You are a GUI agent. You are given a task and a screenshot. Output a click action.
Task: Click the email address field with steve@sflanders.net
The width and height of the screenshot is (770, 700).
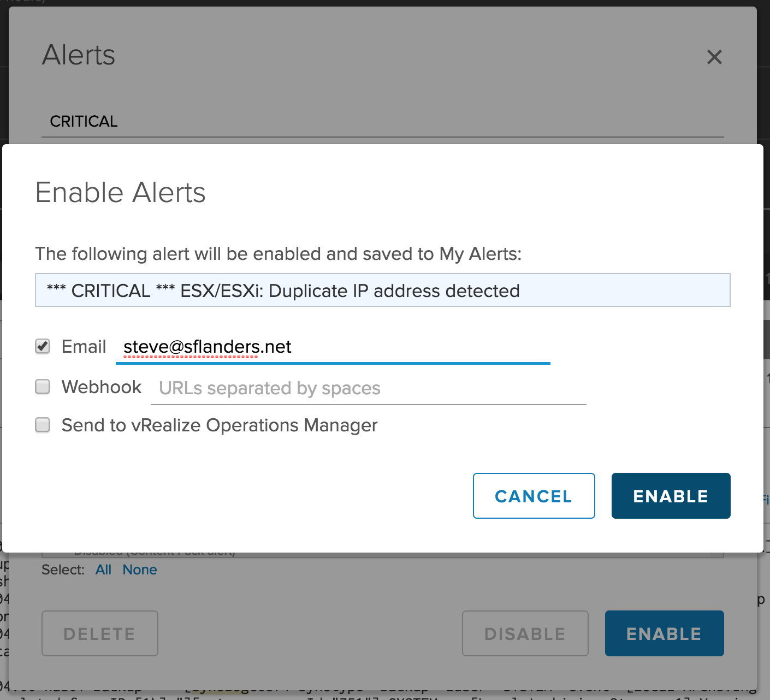click(x=333, y=347)
